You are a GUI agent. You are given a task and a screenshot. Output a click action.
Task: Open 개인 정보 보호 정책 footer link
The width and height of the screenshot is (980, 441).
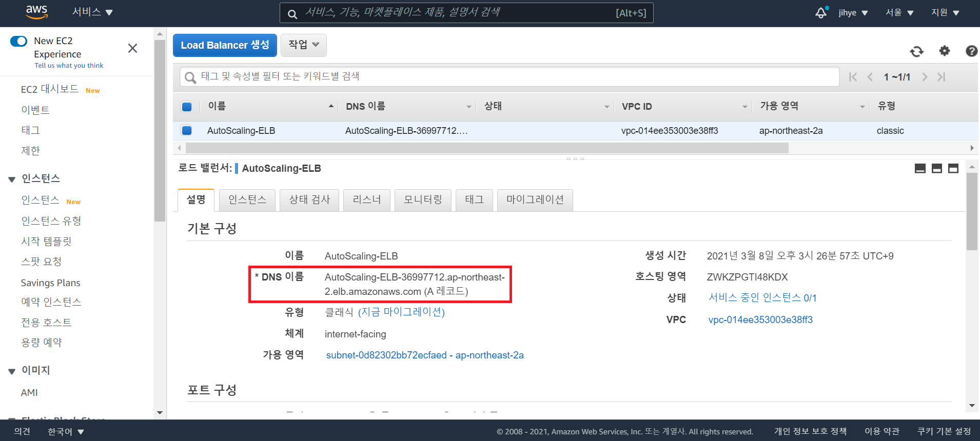810,432
